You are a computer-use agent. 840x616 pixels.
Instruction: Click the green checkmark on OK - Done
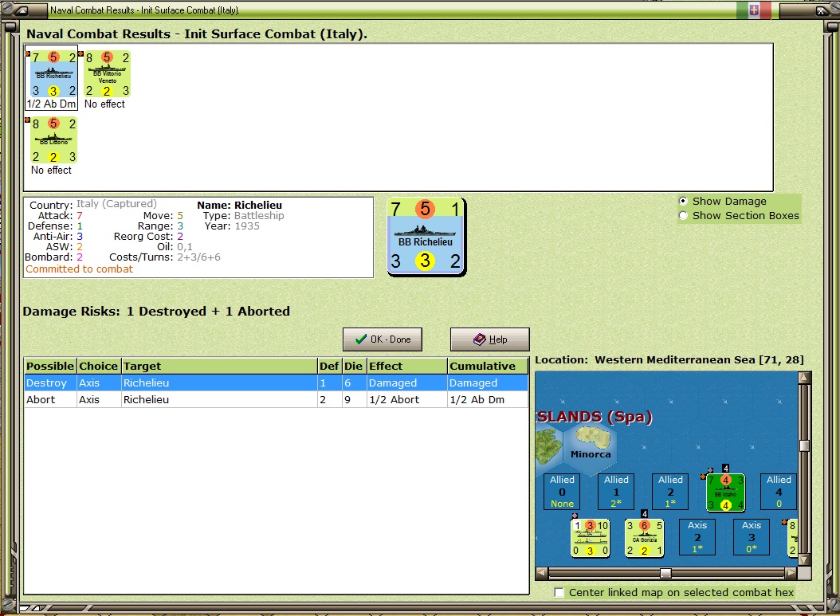point(361,339)
